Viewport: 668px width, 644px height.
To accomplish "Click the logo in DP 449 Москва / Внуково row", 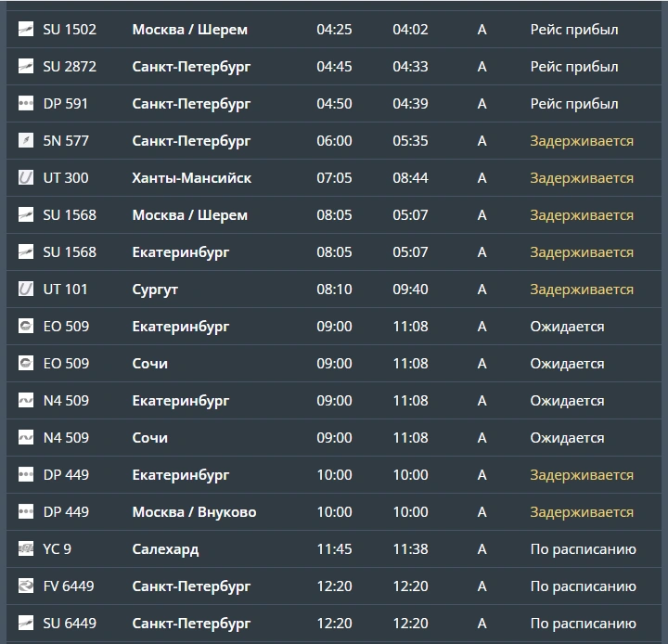I will pyautogui.click(x=26, y=511).
